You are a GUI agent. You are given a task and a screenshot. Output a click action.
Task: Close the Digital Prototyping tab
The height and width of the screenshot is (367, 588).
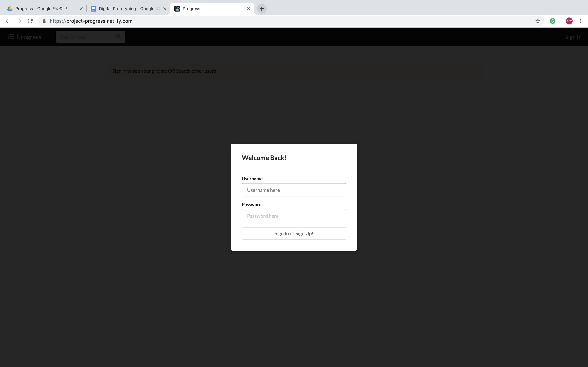(165, 9)
